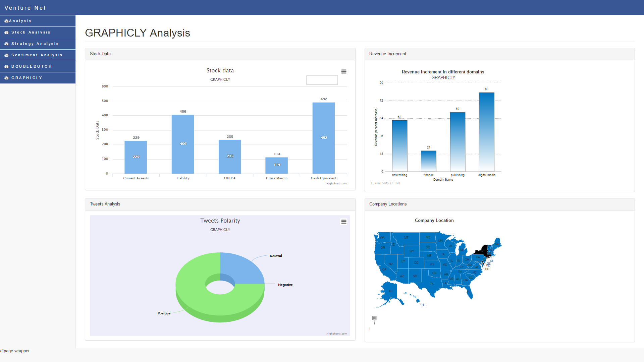Open the Stock Analysis sidebar item
This screenshot has width=644, height=362.
point(31,33)
